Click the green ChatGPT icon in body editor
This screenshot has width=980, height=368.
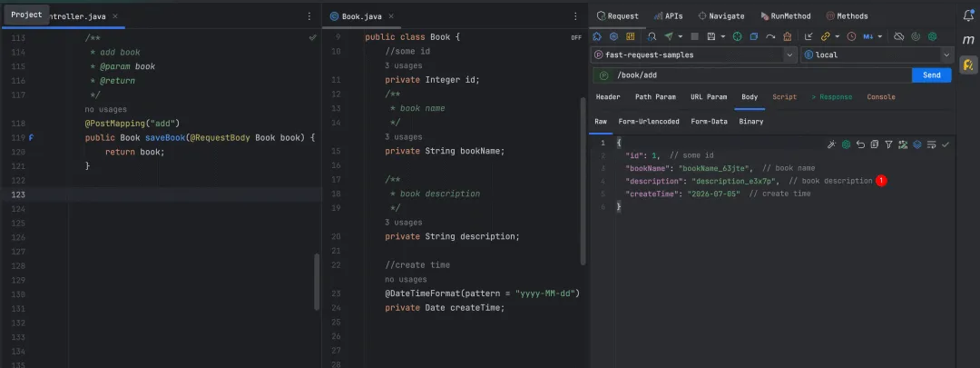847,144
